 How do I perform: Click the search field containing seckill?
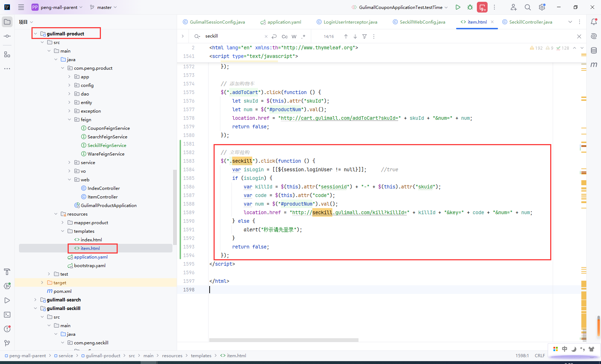click(x=233, y=36)
